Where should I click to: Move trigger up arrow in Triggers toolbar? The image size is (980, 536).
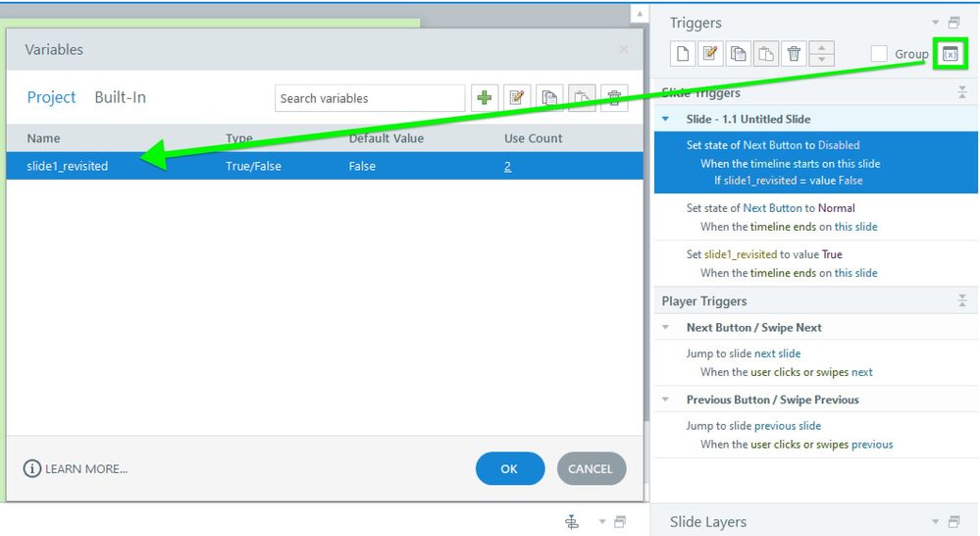(821, 47)
